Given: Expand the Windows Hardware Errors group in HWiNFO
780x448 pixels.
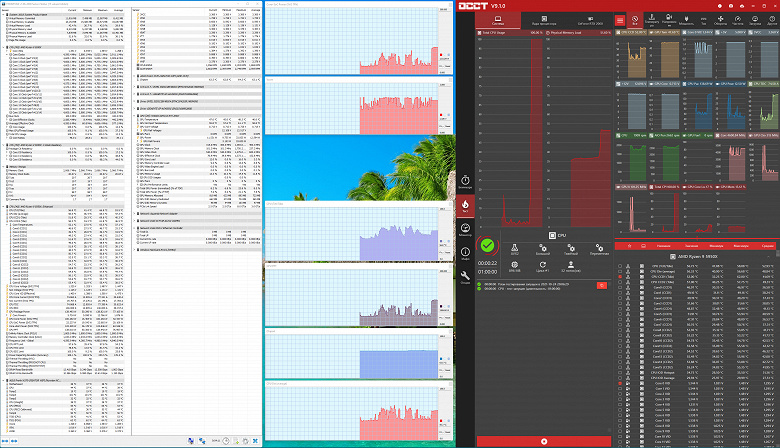Looking at the screenshot, I should (135, 250).
